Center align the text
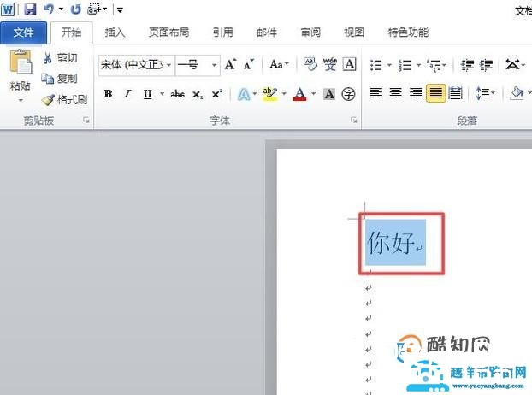Image resolution: width=532 pixels, height=395 pixels. [x=396, y=92]
